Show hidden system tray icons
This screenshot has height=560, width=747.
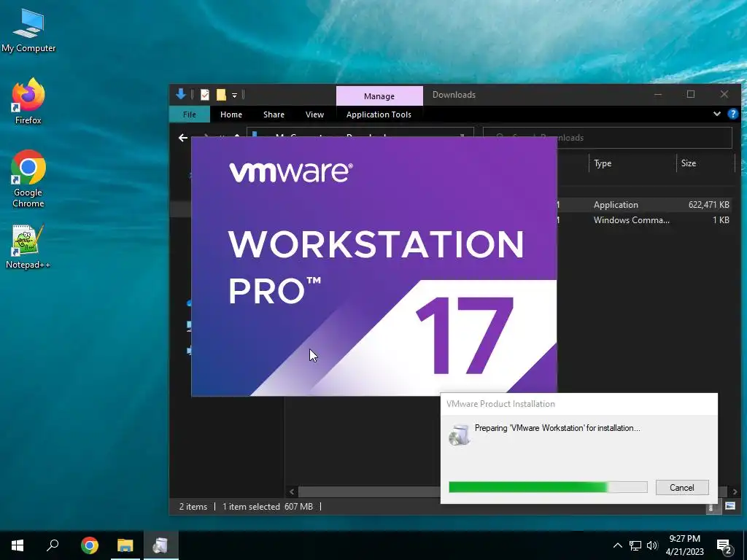click(x=617, y=545)
